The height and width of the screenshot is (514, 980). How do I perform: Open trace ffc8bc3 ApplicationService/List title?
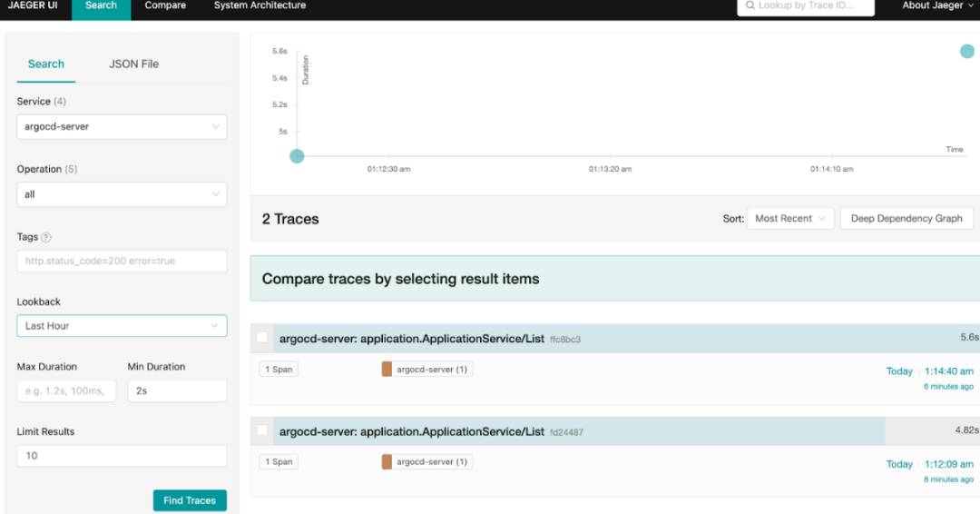click(412, 339)
